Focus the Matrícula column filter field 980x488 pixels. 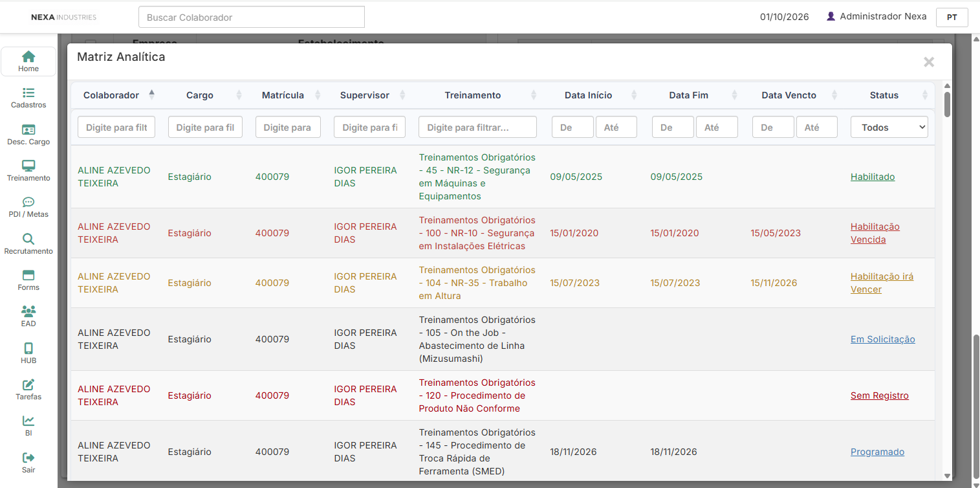tap(288, 128)
